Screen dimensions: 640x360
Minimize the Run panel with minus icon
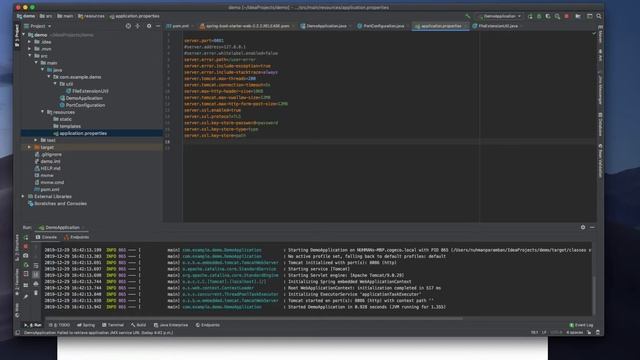pos(592,227)
